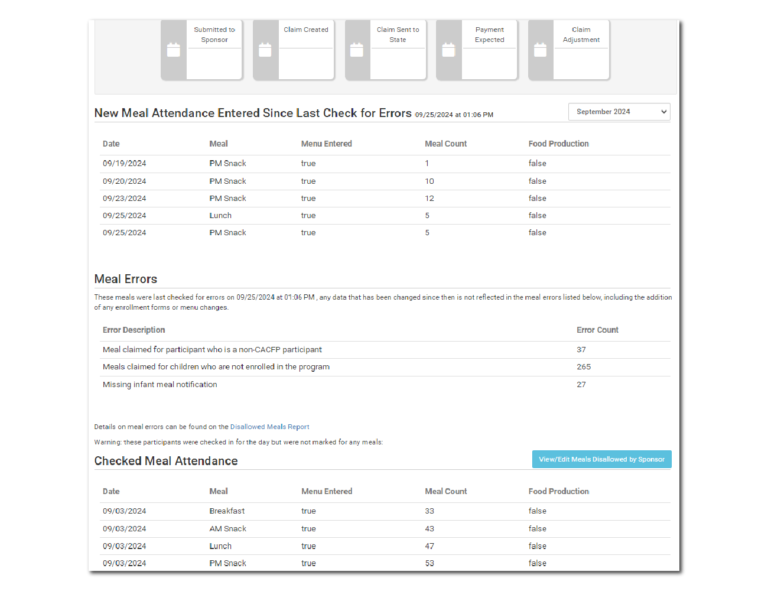Click the Error Count column header
The width and height of the screenshot is (768, 591).
point(597,330)
